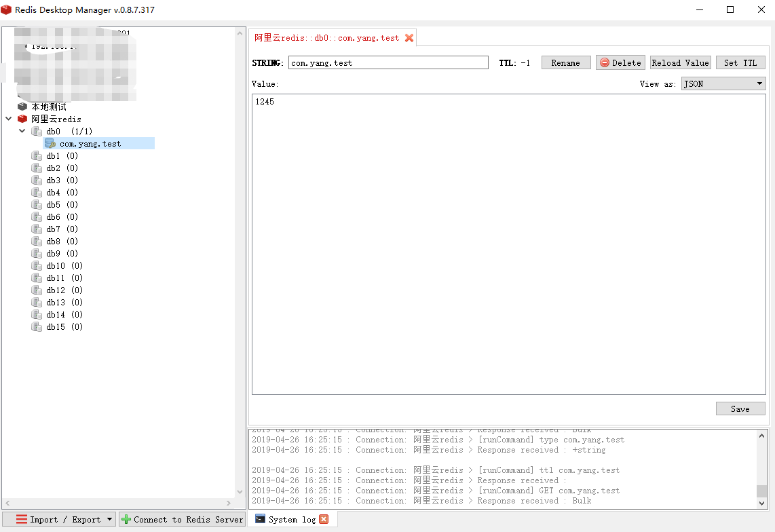Click the Set TTL button
The width and height of the screenshot is (775, 532).
[740, 63]
